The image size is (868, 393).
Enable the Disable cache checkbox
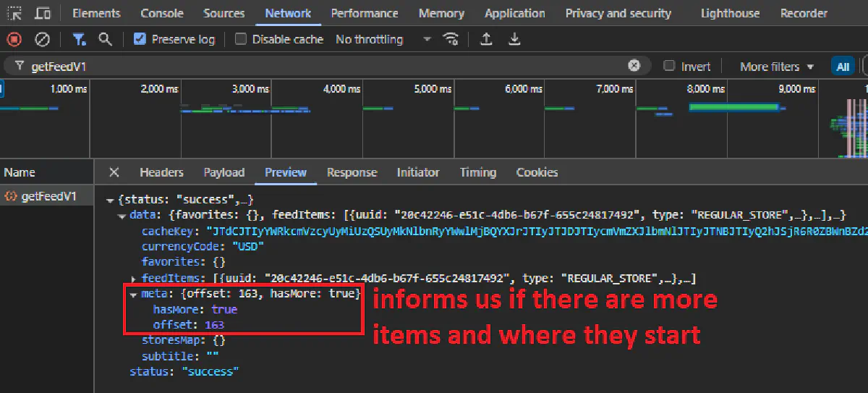[241, 39]
